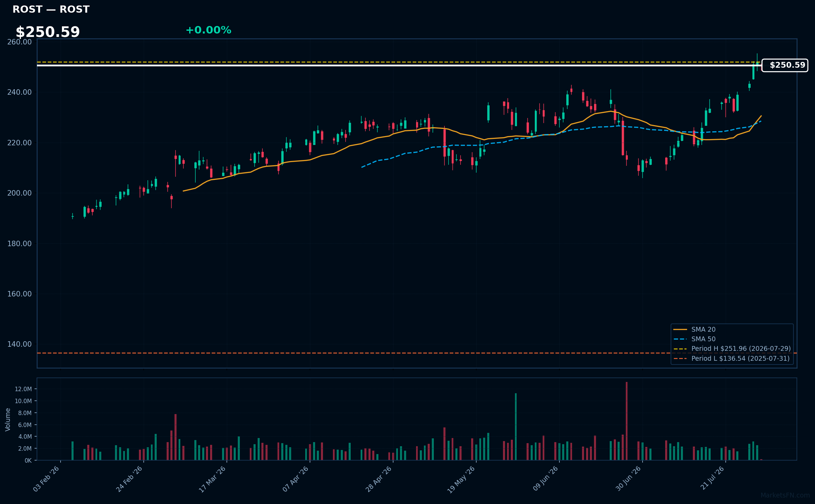
Task: Click the ROST — ROST chart title
Action: point(51,9)
